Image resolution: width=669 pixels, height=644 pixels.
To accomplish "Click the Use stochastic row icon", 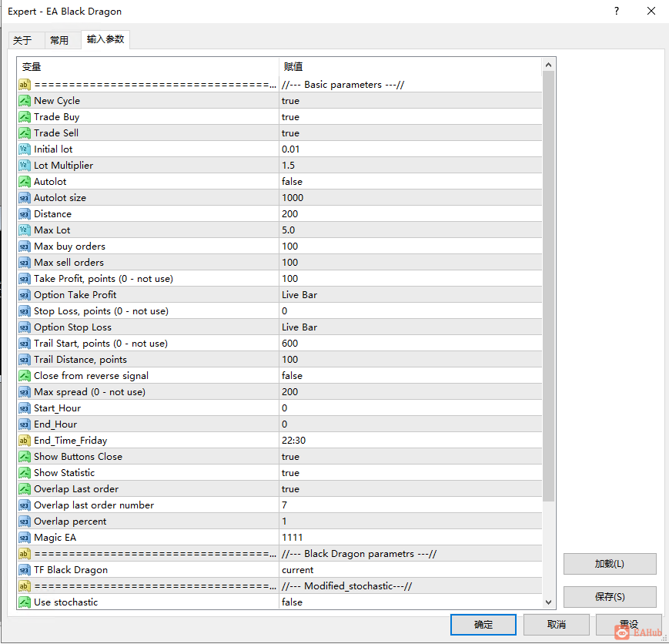I will pyautogui.click(x=25, y=602).
